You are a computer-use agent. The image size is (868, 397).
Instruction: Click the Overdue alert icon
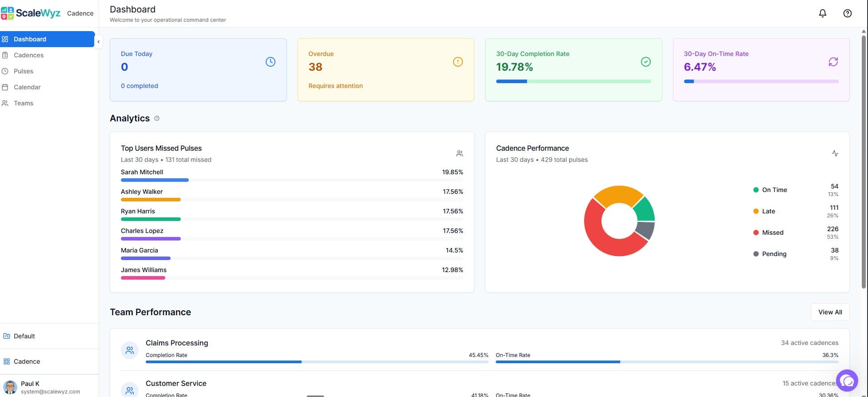point(458,62)
